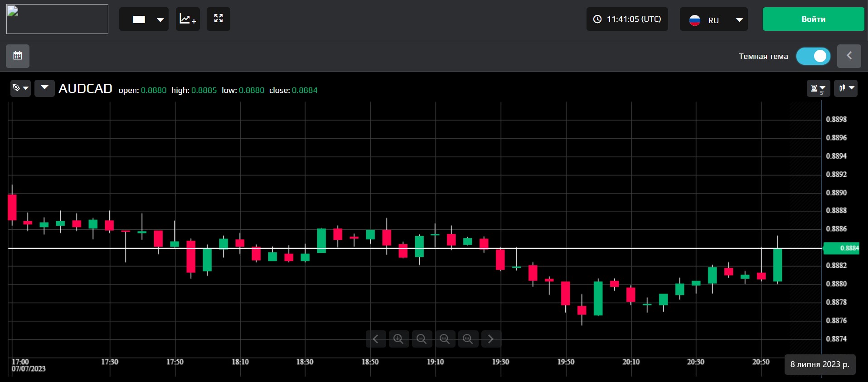Click horizontal zoom magnifier beside right arrow
Screen dimensions: 868x382
tap(468, 339)
